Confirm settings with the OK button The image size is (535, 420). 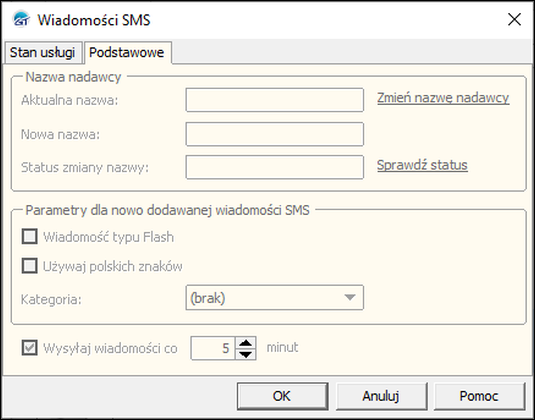283,396
